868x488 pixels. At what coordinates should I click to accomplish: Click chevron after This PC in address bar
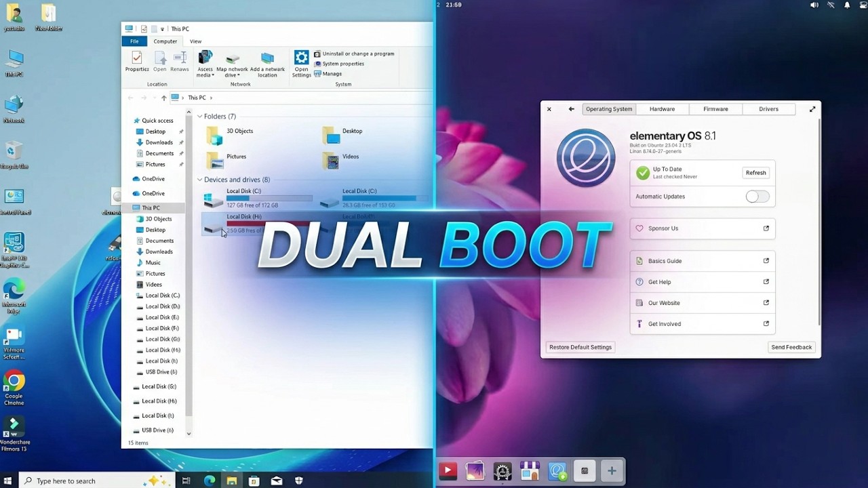[211, 98]
